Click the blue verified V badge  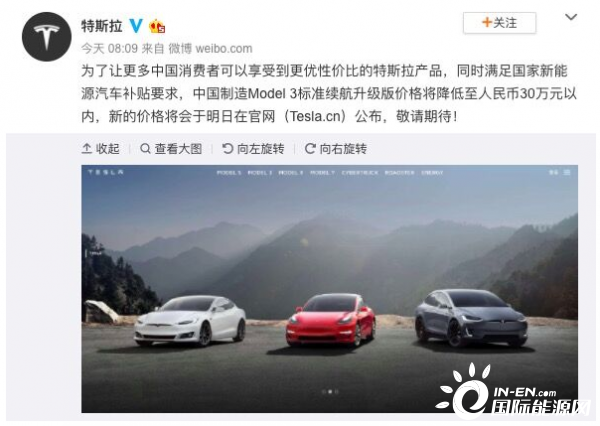click(136, 26)
